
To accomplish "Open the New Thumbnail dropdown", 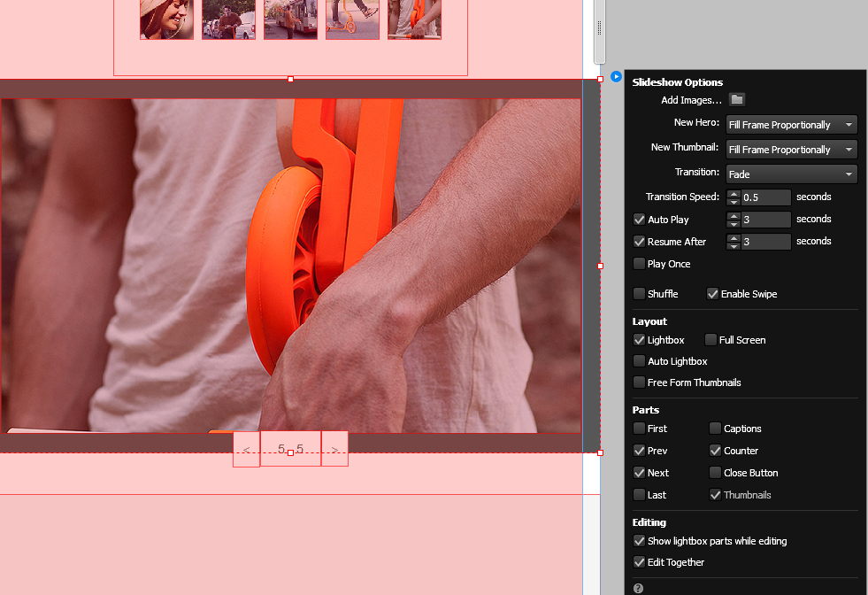I will [790, 149].
